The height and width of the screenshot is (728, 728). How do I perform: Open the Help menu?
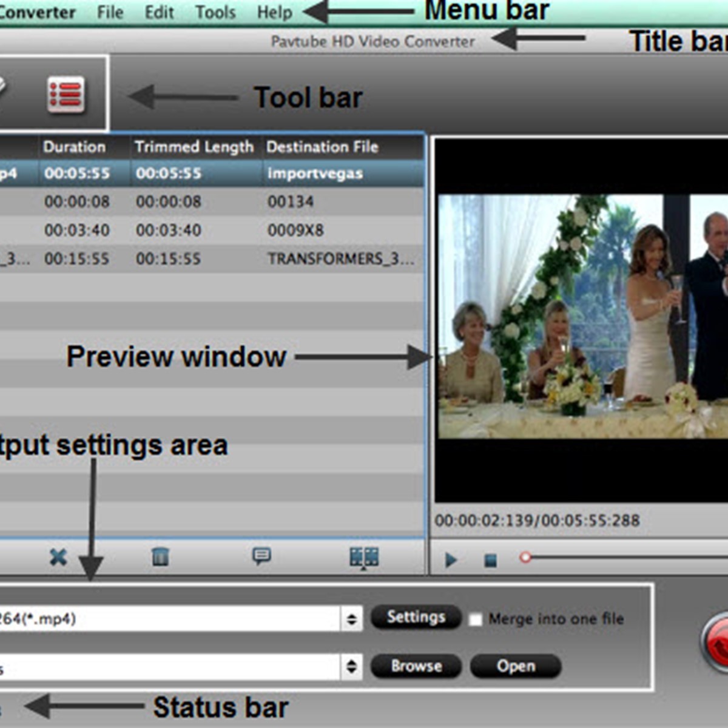click(274, 12)
